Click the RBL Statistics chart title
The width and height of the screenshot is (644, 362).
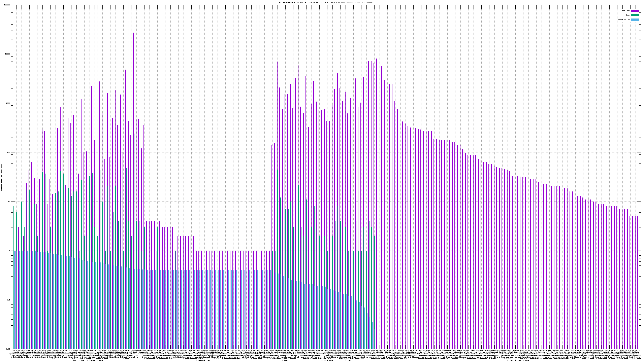click(325, 2)
